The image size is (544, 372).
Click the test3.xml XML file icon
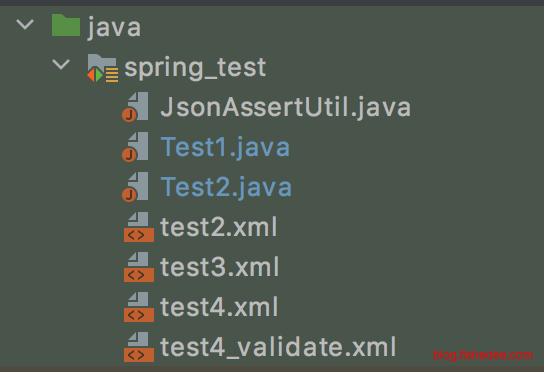[x=139, y=267]
